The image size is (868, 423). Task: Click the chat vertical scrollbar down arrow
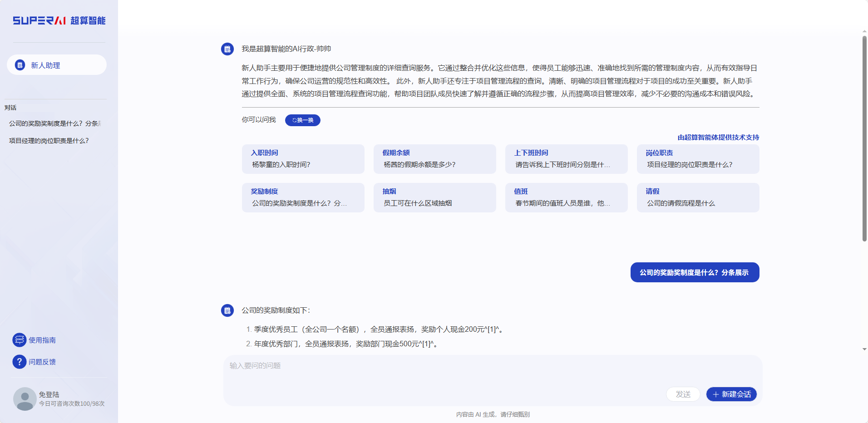[x=864, y=349]
